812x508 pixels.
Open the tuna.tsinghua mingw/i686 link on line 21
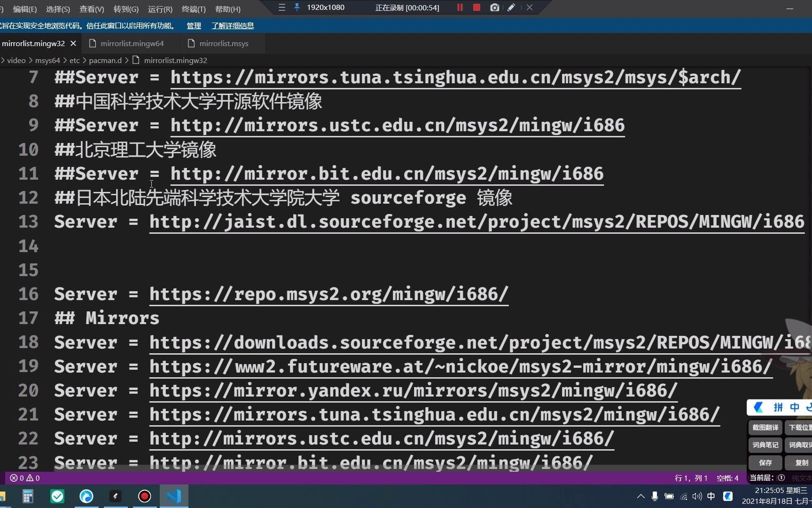tap(435, 415)
